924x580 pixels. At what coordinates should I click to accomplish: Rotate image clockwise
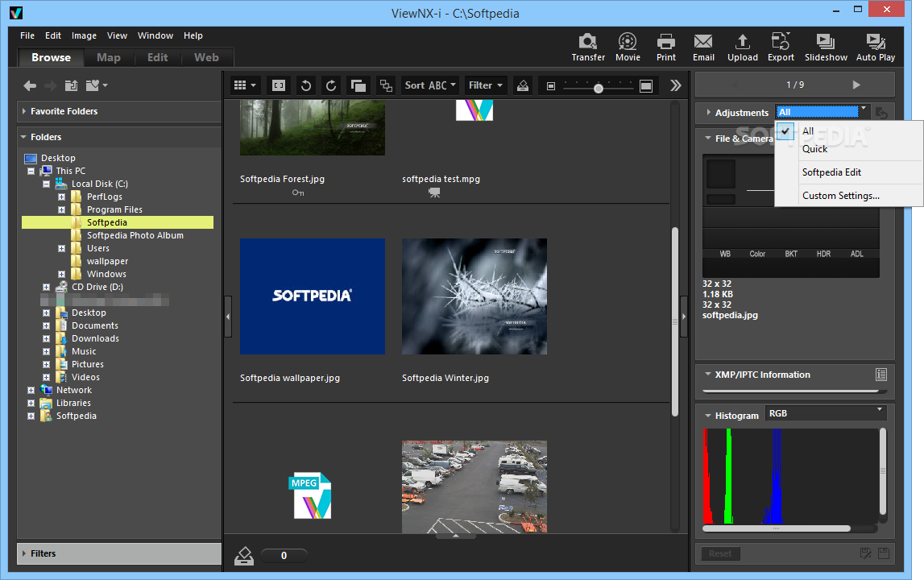click(x=331, y=85)
